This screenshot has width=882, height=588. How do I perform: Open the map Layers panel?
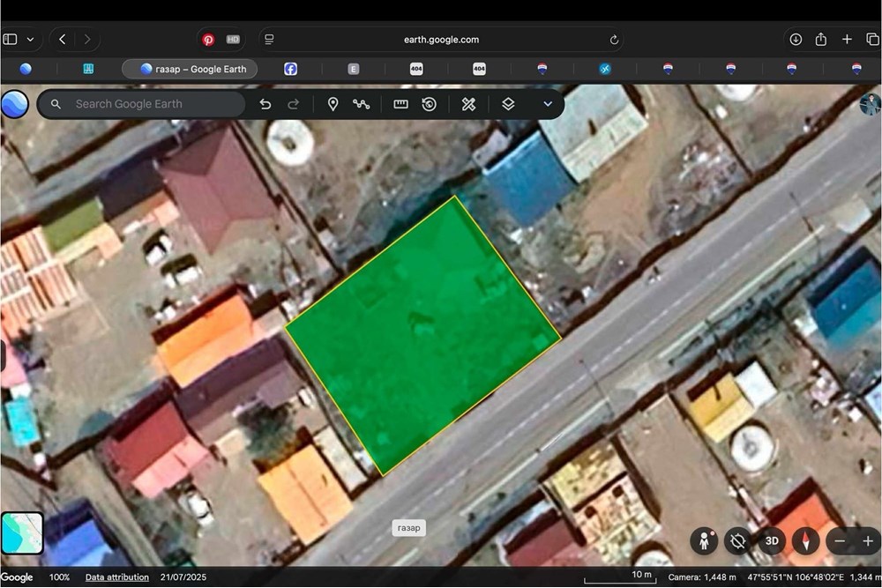(508, 104)
